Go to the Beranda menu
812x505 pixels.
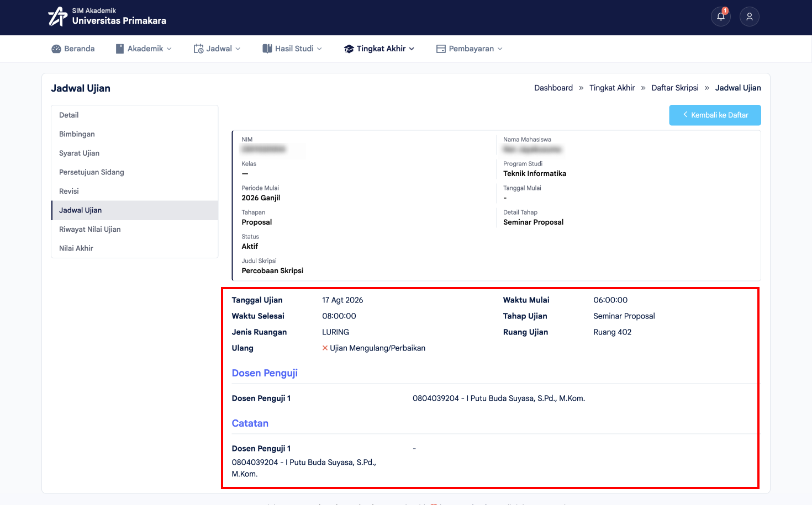[x=73, y=49]
